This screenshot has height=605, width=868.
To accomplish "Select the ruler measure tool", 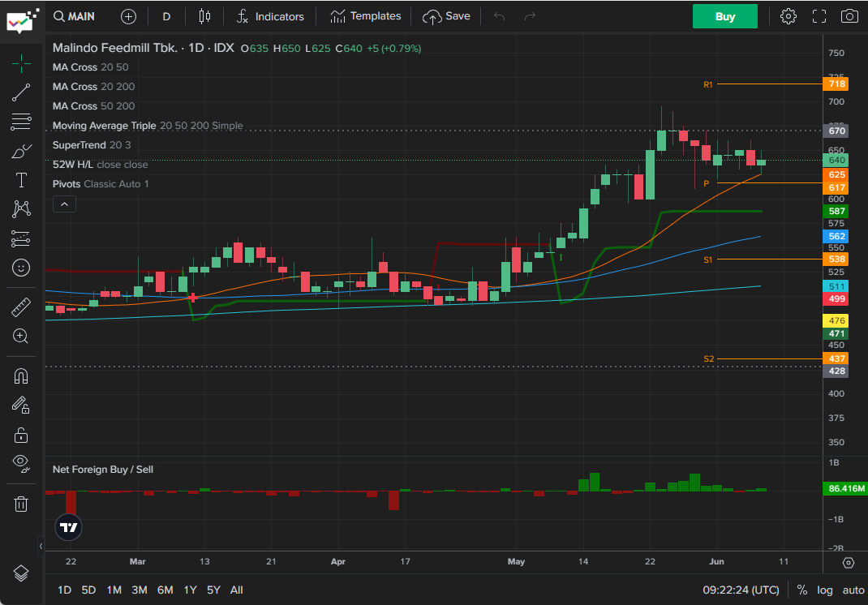I will [21, 307].
